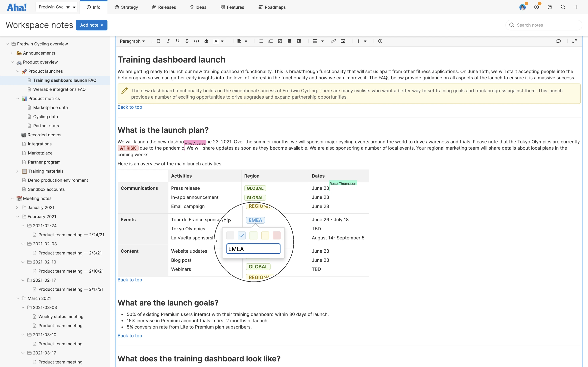Open comments using the speech bubble icon

pyautogui.click(x=558, y=41)
